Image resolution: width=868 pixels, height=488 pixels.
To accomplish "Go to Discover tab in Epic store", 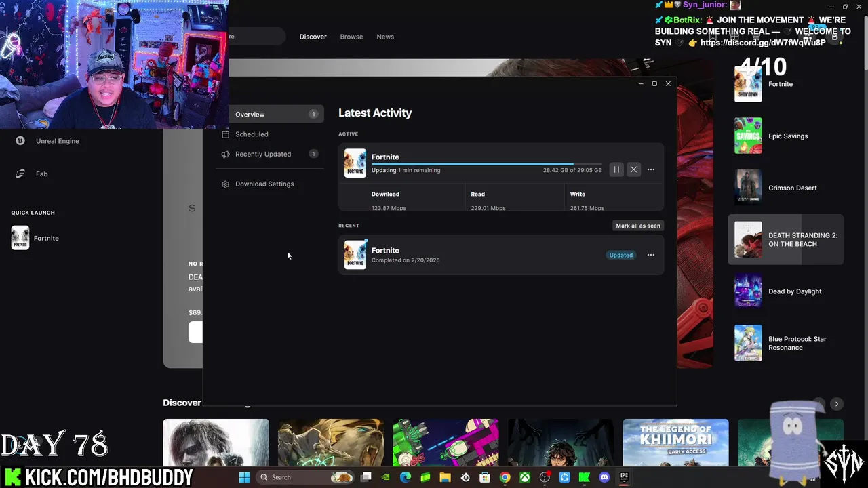I will point(313,37).
